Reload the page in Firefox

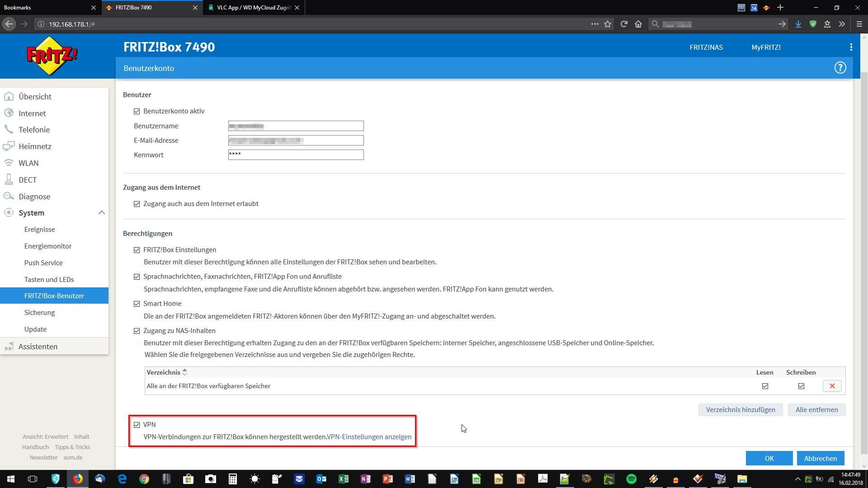pyautogui.click(x=623, y=24)
